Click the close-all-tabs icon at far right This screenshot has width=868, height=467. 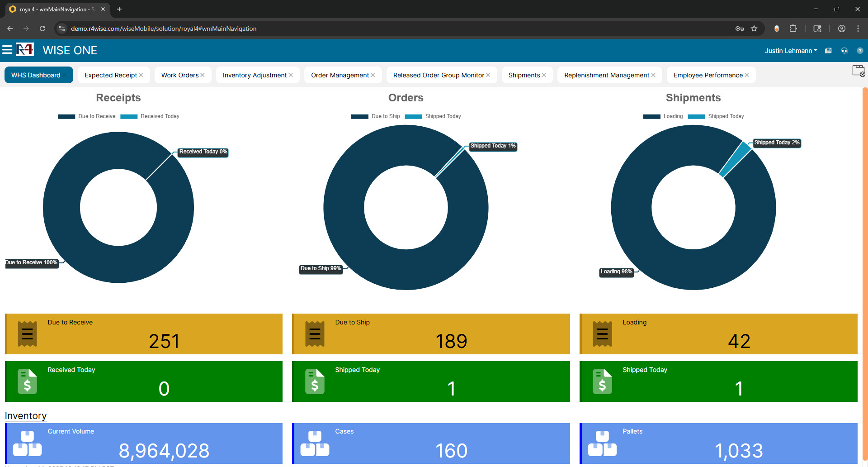click(x=859, y=71)
